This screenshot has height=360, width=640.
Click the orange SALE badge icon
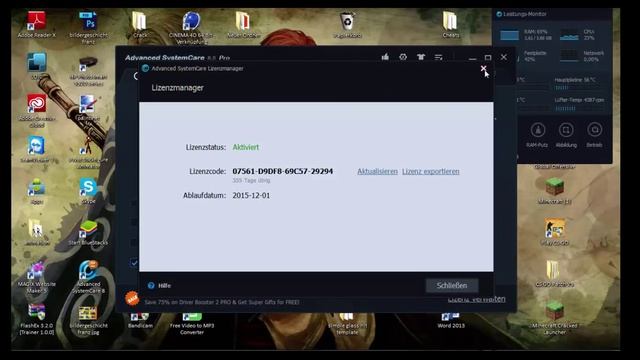(132, 299)
